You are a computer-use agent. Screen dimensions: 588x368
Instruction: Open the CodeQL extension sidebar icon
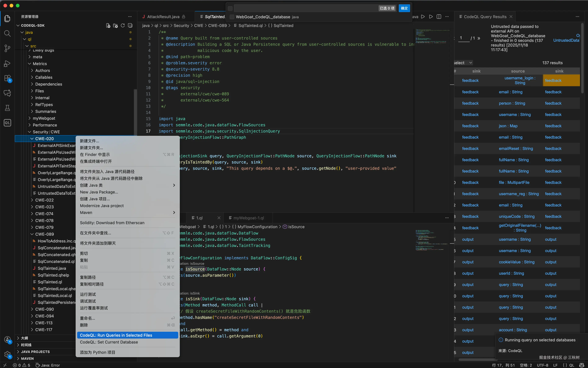pos(7,123)
